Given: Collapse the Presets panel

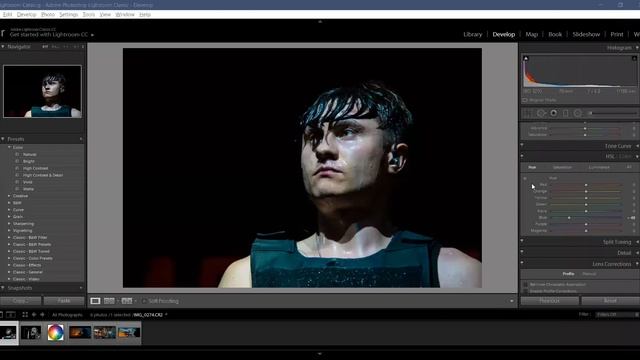Looking at the screenshot, I should click(x=3, y=139).
